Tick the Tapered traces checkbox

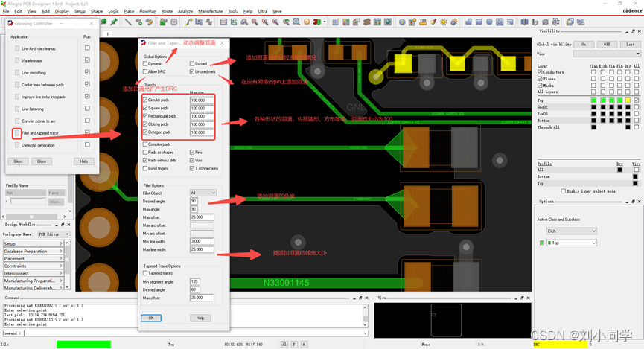145,273
